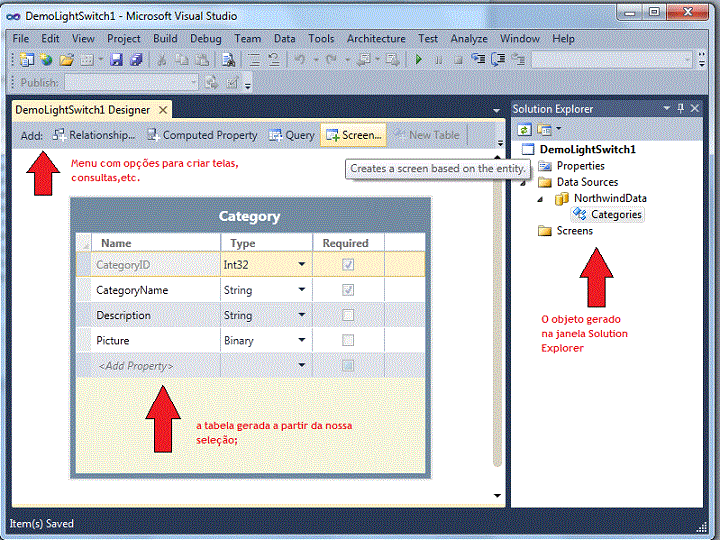Select the Screens folder in Solution Explorer

click(566, 231)
